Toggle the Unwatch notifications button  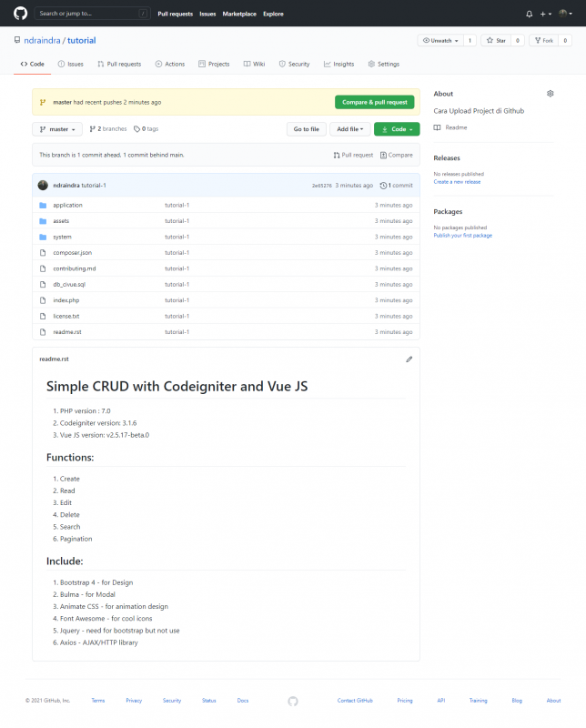440,40
